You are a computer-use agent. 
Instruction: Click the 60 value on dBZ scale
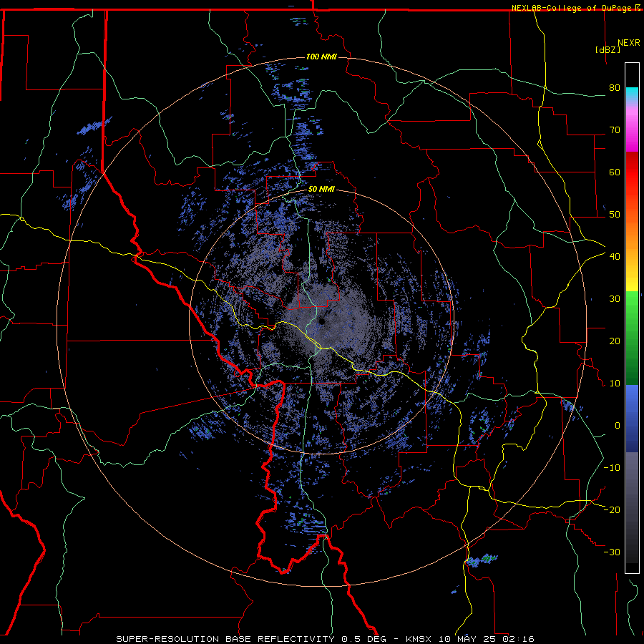pyautogui.click(x=615, y=172)
